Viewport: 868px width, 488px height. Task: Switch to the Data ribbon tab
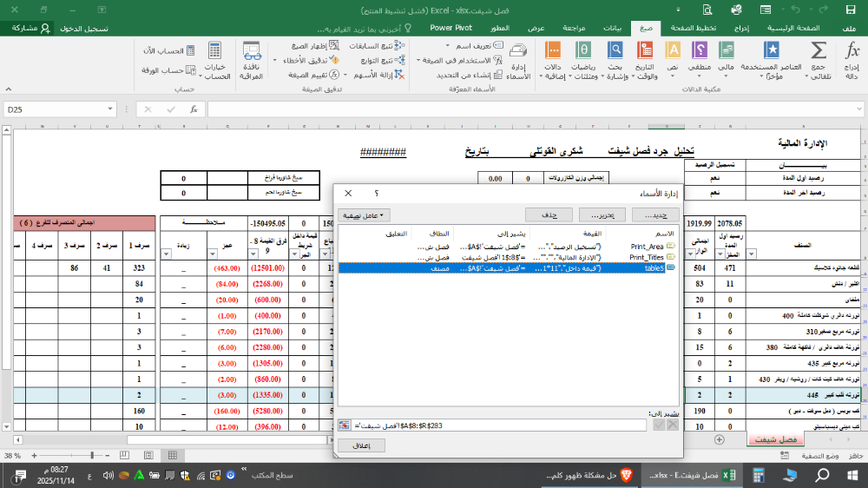pos(613,28)
